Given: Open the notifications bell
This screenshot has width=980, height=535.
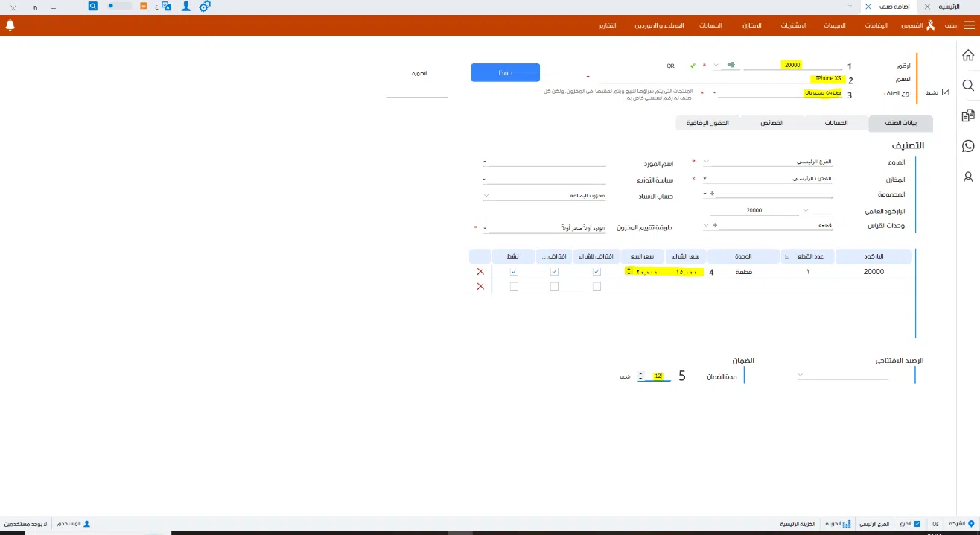Looking at the screenshot, I should tap(10, 25).
